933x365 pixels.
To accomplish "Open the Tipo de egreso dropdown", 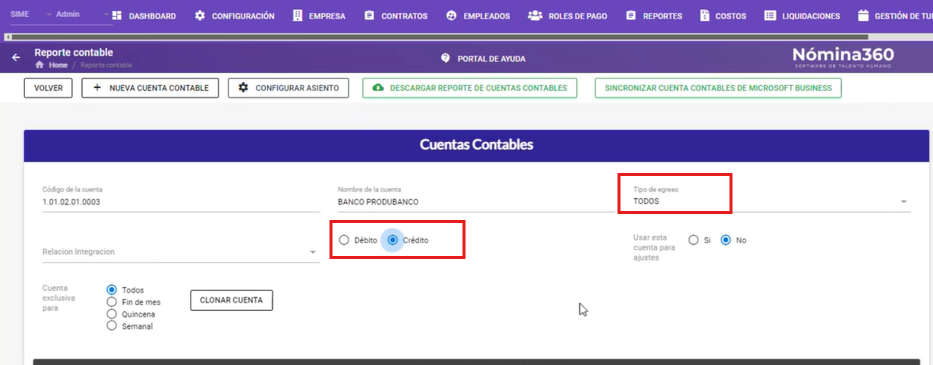I will pos(771,201).
